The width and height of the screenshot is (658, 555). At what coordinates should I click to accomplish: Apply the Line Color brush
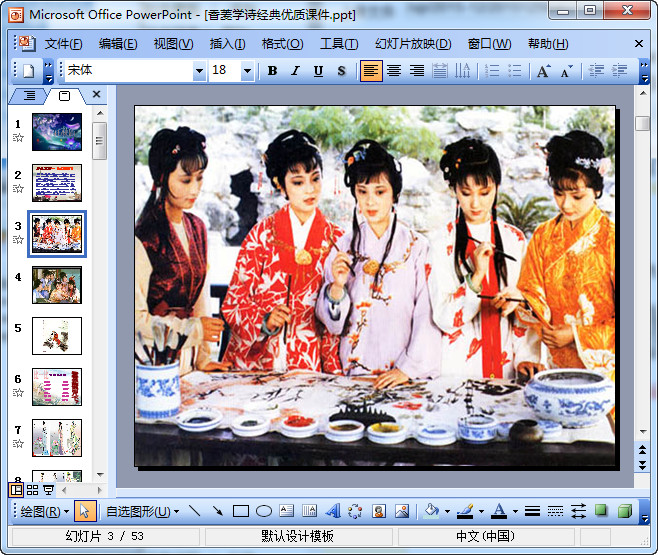[x=465, y=511]
